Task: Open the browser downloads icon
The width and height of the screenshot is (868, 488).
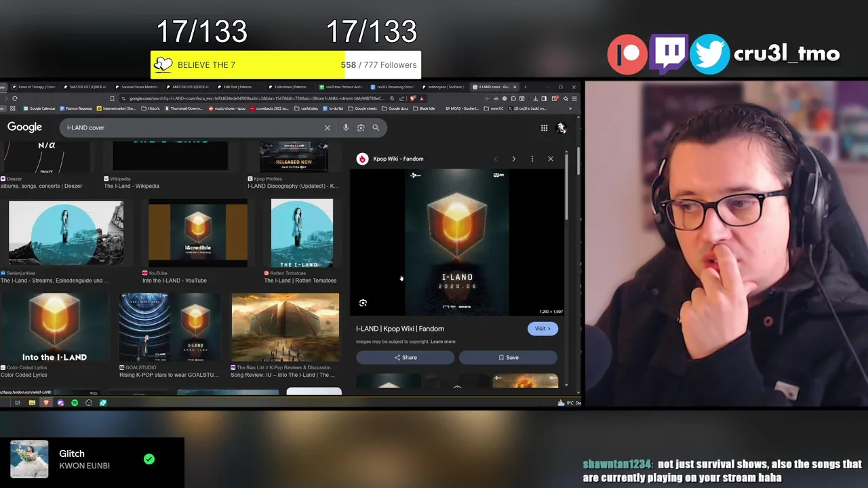Action: tap(535, 98)
